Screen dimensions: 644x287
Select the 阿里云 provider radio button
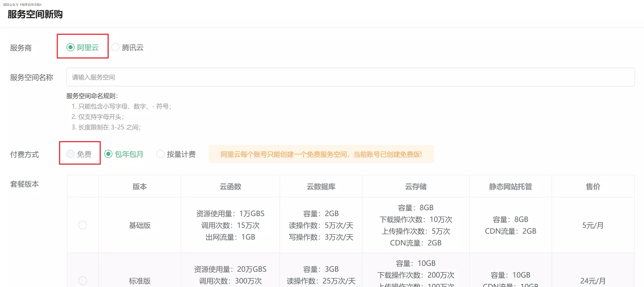[71, 47]
